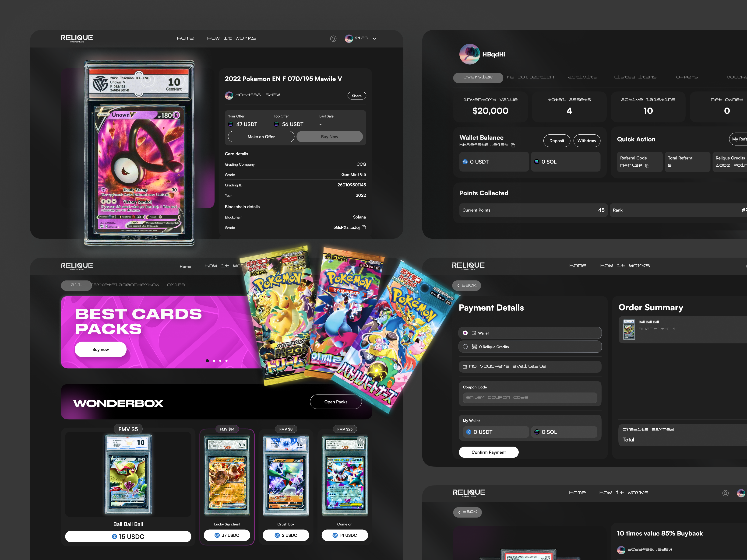The height and width of the screenshot is (560, 747).
Task: Click the RELIQUE logo on payment page
Action: (x=468, y=266)
